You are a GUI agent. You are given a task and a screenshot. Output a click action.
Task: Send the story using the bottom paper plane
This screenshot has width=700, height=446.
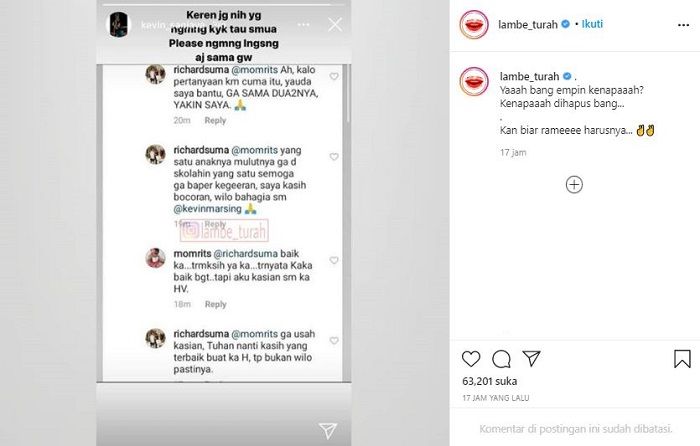pyautogui.click(x=328, y=430)
